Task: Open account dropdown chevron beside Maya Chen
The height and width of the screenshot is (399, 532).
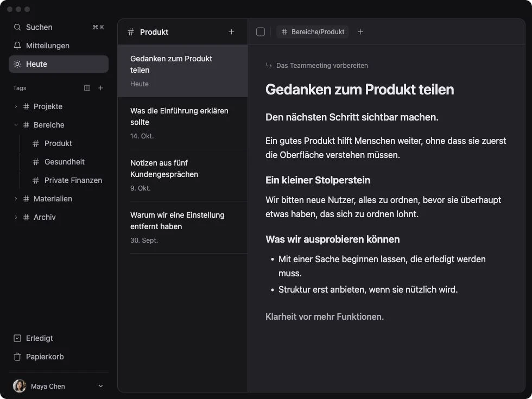Action: (100, 386)
